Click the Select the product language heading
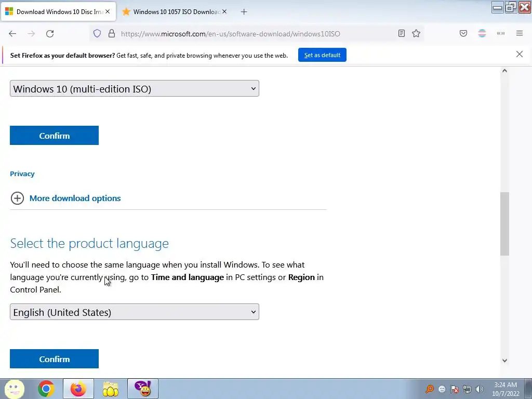Viewport: 532px width, 399px height. point(89,243)
